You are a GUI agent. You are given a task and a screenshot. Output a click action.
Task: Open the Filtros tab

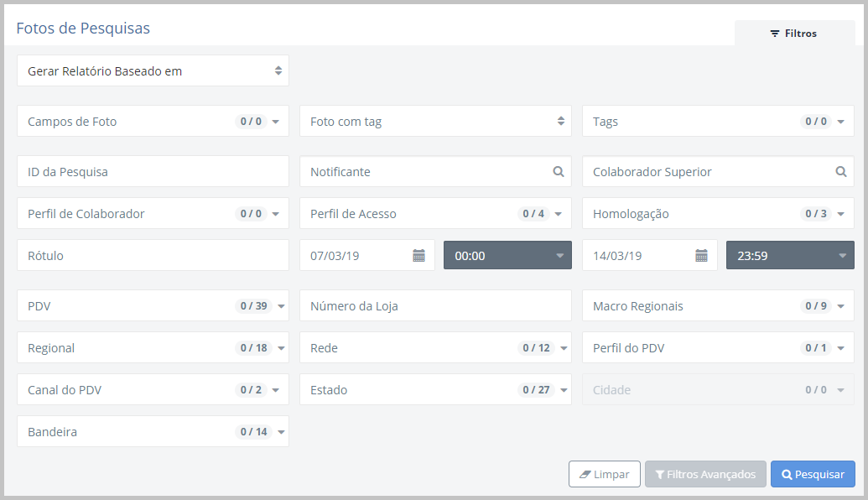point(793,34)
